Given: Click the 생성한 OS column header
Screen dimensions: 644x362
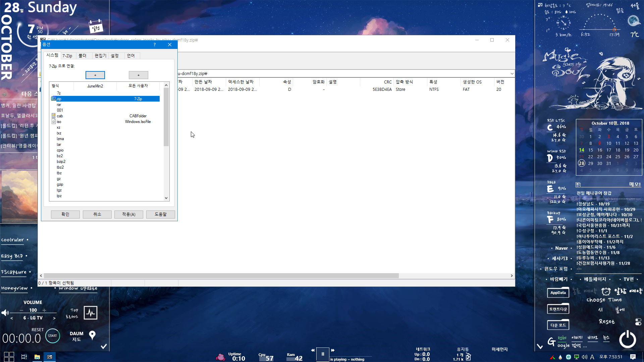Looking at the screenshot, I should pyautogui.click(x=477, y=82).
